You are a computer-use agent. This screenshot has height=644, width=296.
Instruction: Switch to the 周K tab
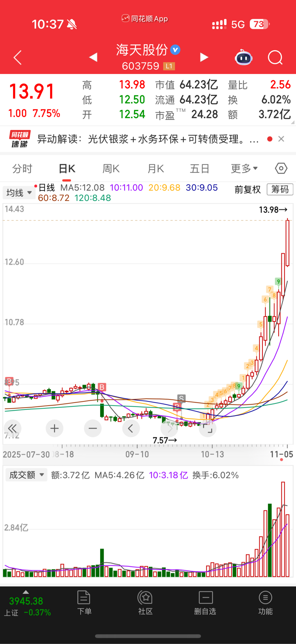pyautogui.click(x=111, y=169)
